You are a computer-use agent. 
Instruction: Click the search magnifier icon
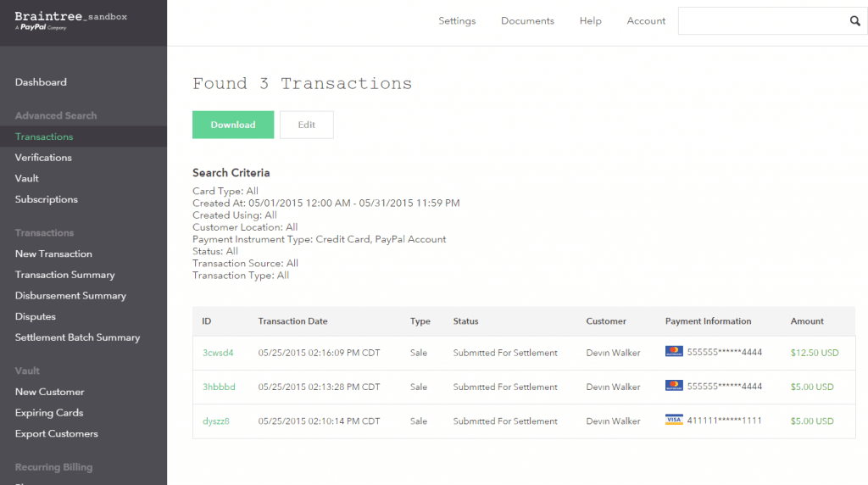(x=854, y=21)
